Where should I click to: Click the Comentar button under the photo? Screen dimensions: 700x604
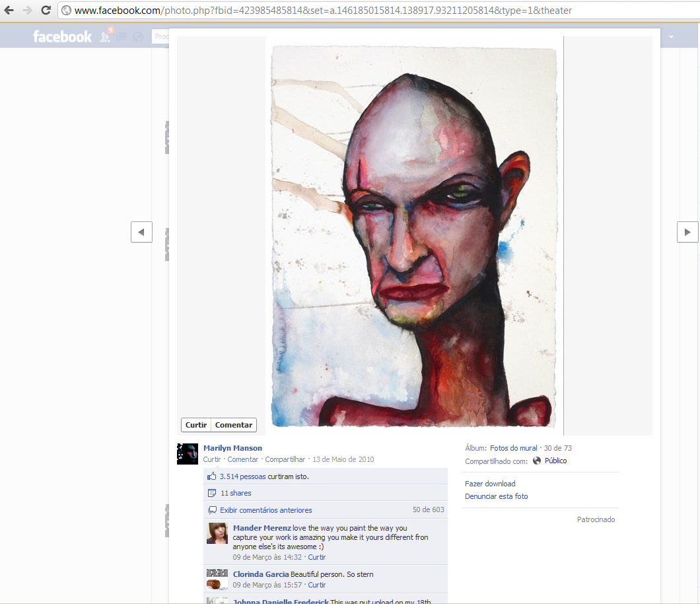(x=234, y=425)
